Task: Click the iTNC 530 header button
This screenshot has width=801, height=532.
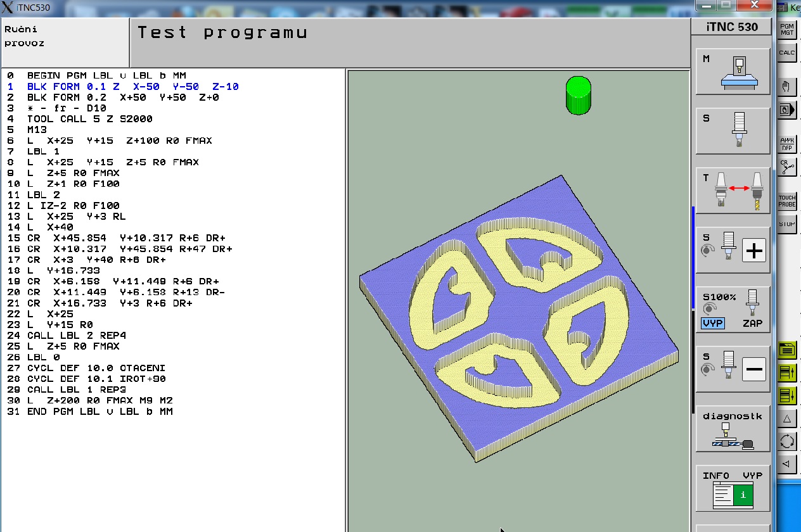Action: click(x=732, y=27)
